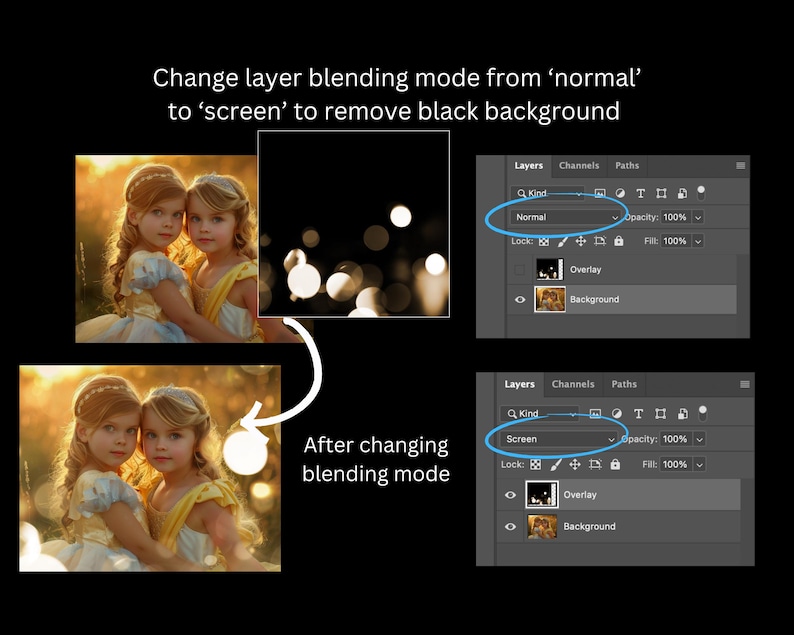The width and height of the screenshot is (794, 635).
Task: Click the blended result photo with bokeh
Action: (x=150, y=468)
